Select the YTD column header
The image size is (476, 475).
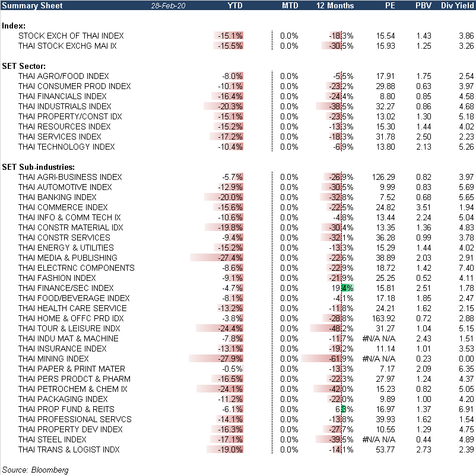(x=235, y=5)
